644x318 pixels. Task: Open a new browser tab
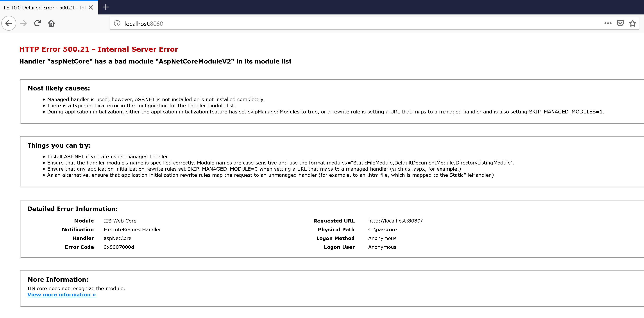(x=106, y=7)
